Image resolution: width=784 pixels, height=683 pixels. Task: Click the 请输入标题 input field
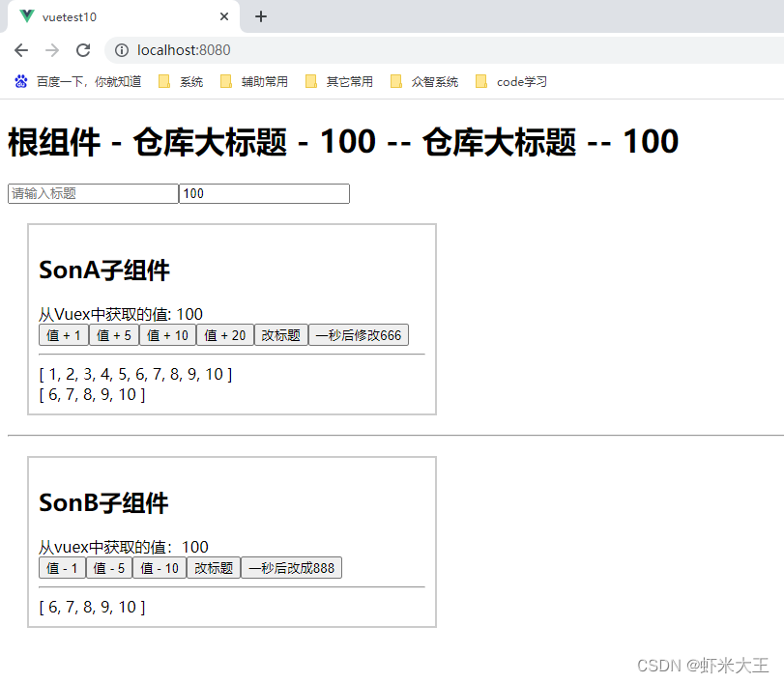click(x=92, y=193)
